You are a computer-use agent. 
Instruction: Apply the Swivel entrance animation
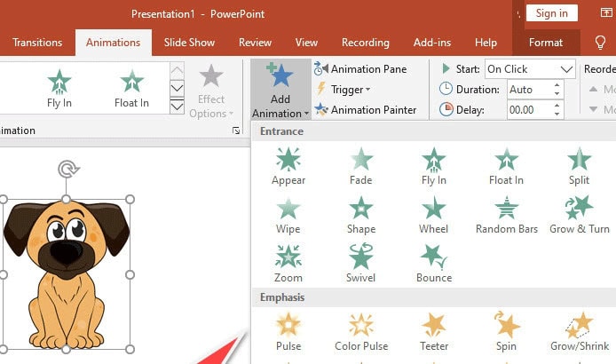[x=361, y=264]
